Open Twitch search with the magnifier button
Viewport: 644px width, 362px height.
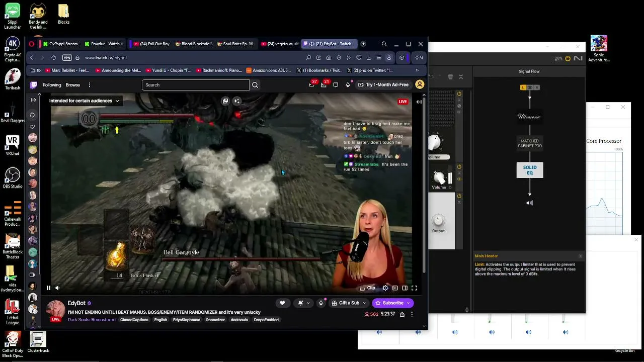click(255, 85)
